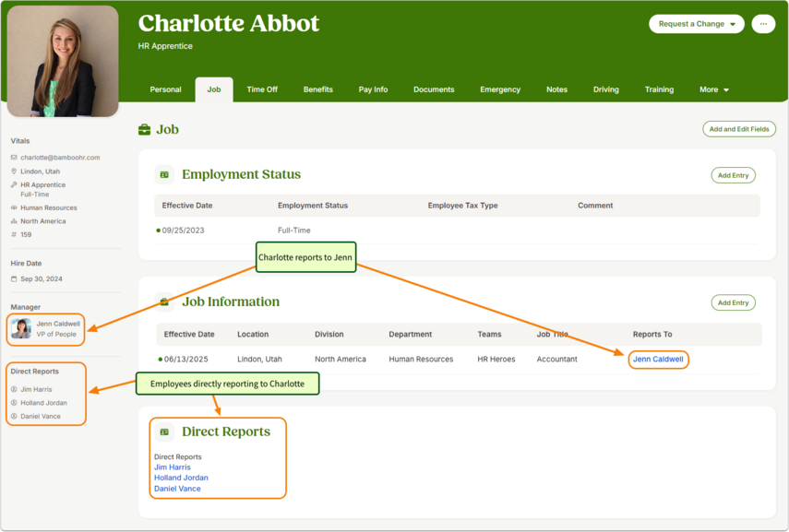The width and height of the screenshot is (789, 532).
Task: Click Daniel Vance in sidebar Direct Reports
Action: [x=41, y=417]
